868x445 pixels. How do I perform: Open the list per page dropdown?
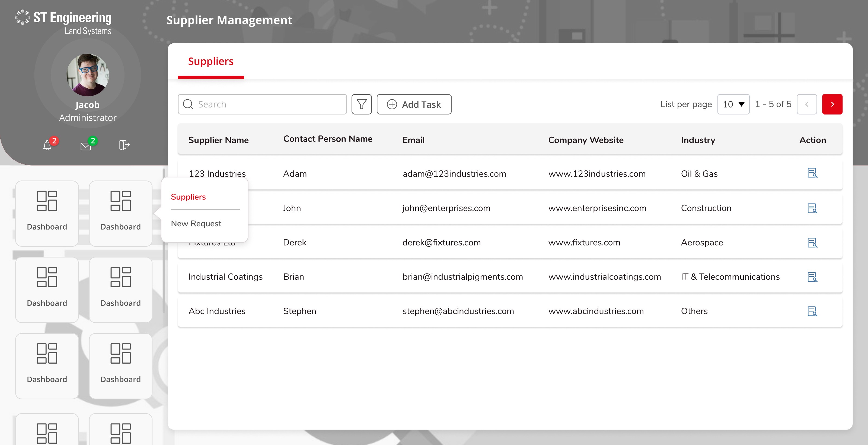[x=733, y=104]
